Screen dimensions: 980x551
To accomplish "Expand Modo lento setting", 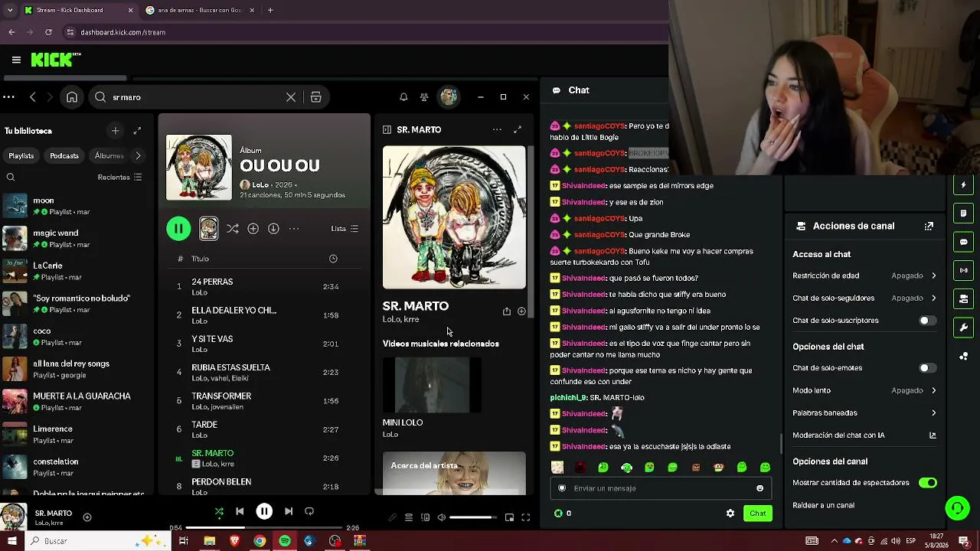I will [864, 390].
